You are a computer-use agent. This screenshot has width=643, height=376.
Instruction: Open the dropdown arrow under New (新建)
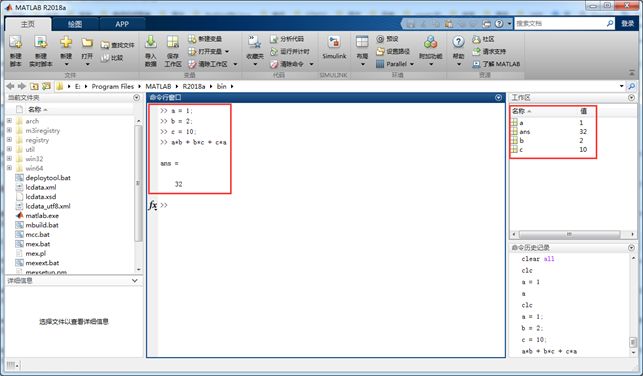tap(66, 64)
